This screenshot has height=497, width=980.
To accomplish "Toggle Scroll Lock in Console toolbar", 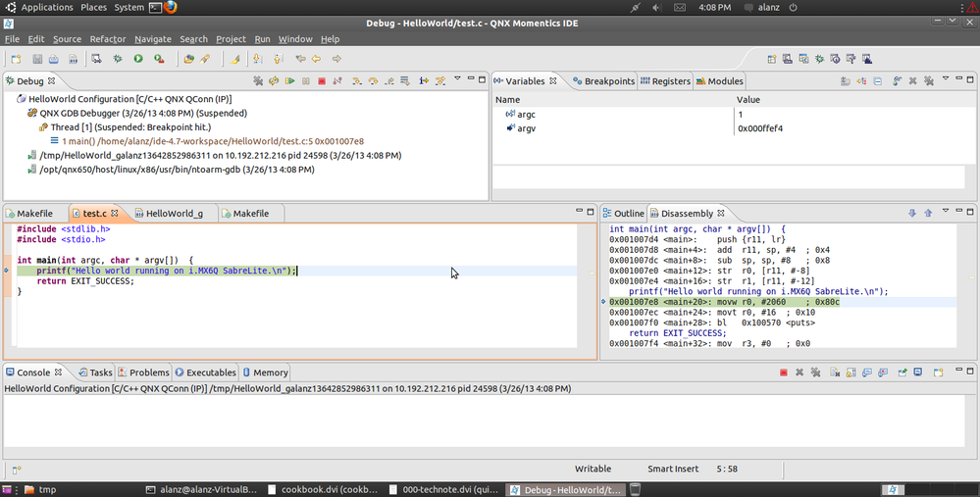I will (x=851, y=373).
